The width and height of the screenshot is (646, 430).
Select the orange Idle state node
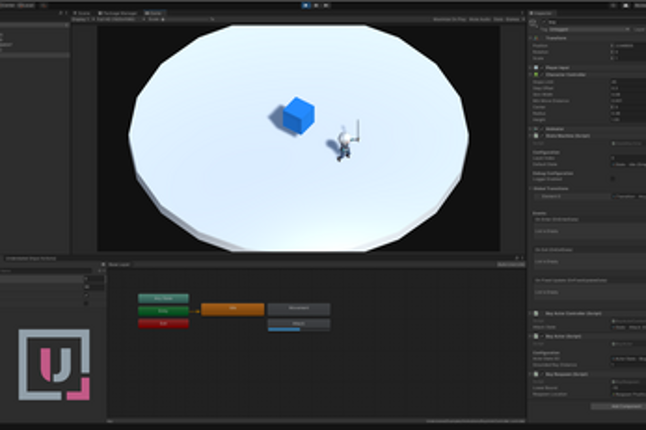coord(233,309)
